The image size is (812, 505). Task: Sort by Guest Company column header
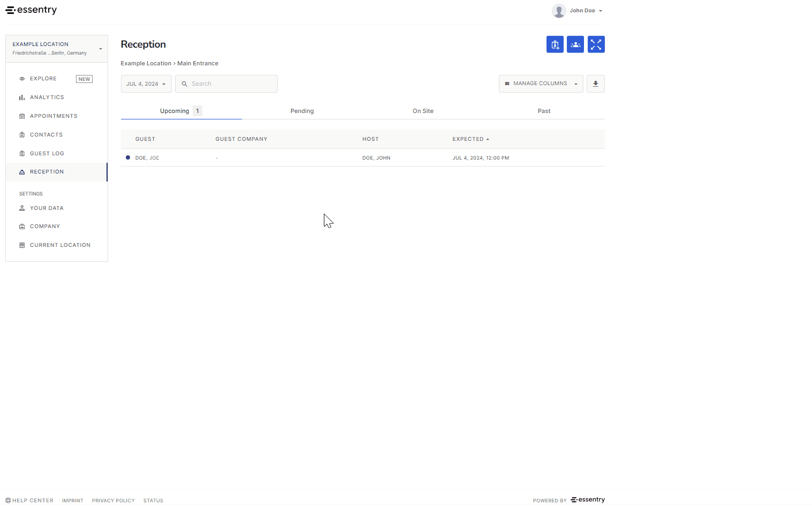[x=241, y=139]
